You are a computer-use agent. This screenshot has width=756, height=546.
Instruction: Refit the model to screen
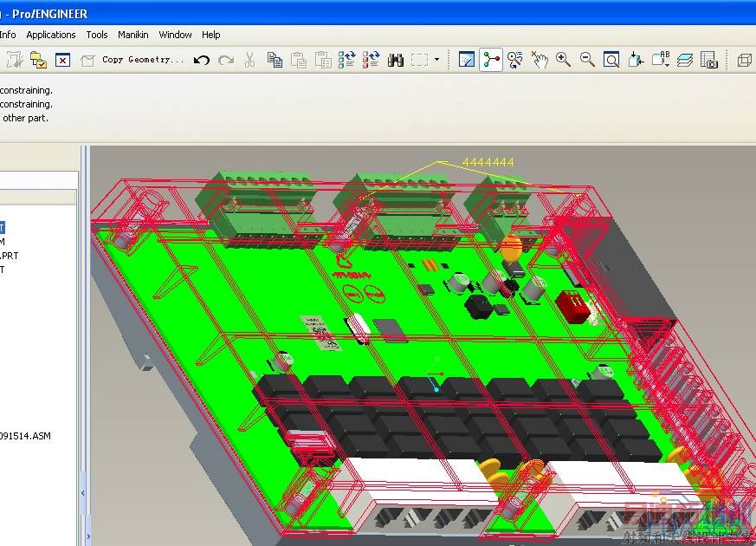[x=611, y=60]
